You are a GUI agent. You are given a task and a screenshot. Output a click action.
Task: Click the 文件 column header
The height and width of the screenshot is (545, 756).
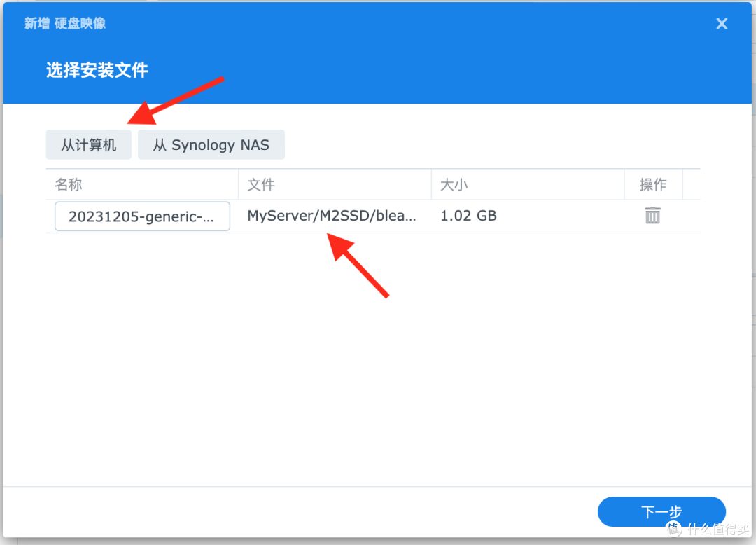[260, 184]
